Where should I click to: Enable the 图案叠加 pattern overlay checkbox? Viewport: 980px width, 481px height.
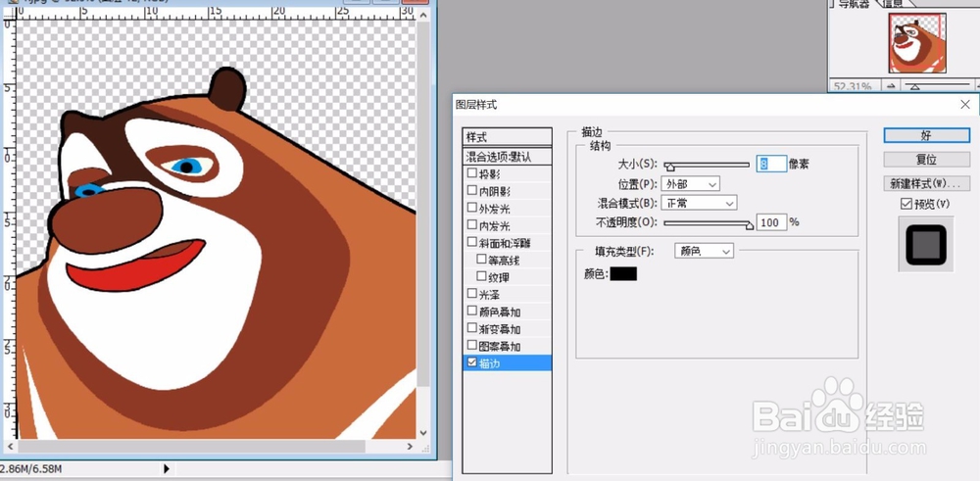click(472, 345)
